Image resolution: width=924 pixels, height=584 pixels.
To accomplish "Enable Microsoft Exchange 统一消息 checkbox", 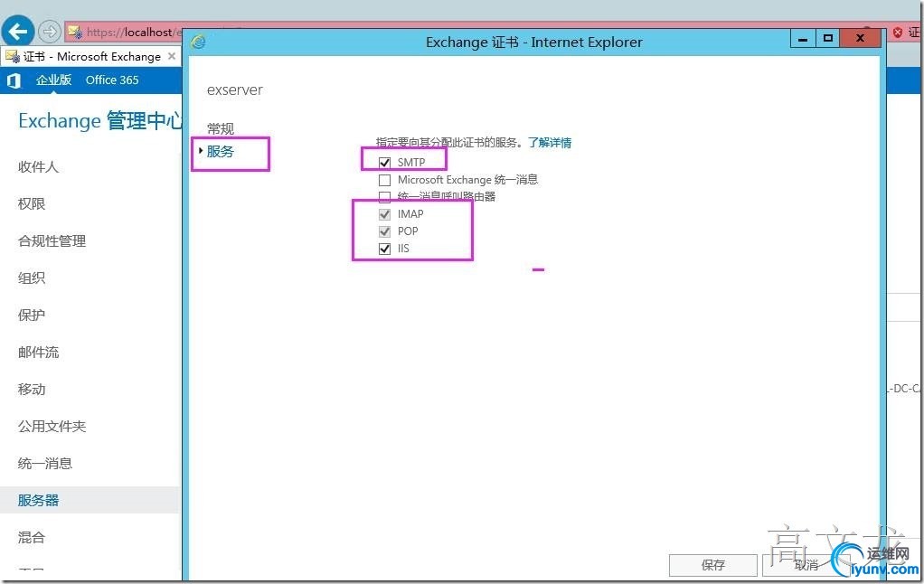I will click(385, 180).
